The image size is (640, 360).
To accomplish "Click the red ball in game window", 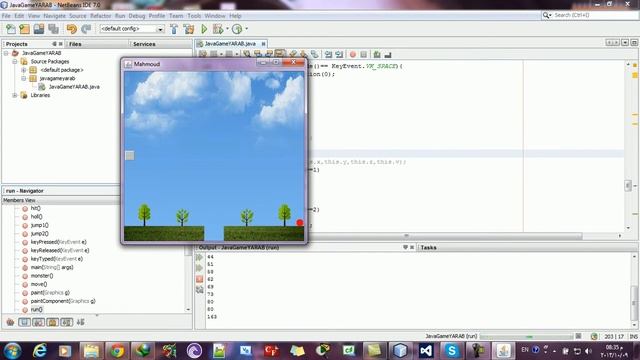I will (300, 223).
